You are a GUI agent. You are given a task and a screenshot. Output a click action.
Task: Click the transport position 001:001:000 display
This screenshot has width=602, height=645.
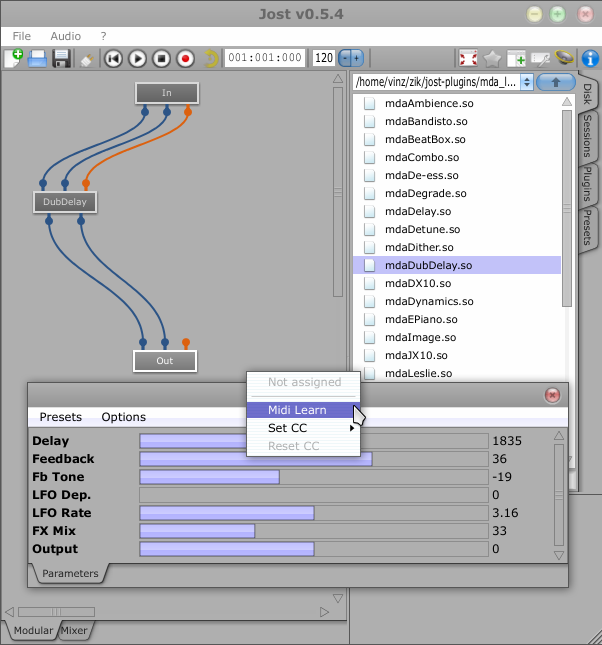(265, 58)
